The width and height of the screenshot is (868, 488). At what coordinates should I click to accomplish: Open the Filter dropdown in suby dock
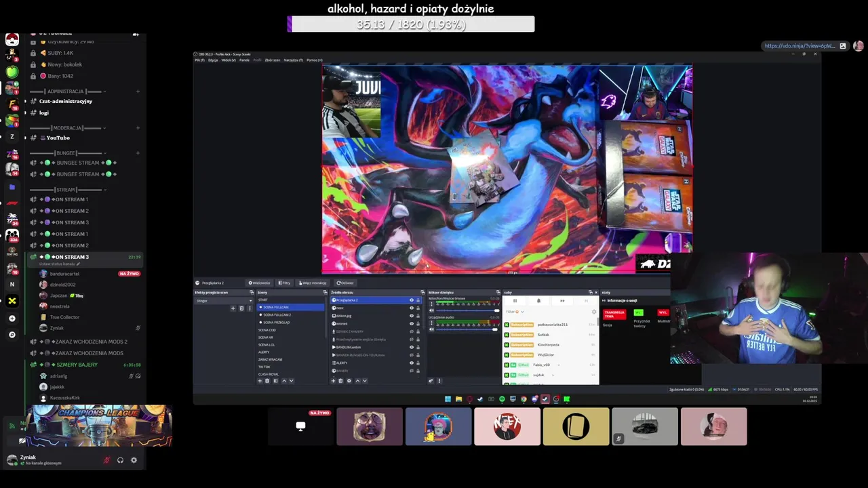point(515,312)
